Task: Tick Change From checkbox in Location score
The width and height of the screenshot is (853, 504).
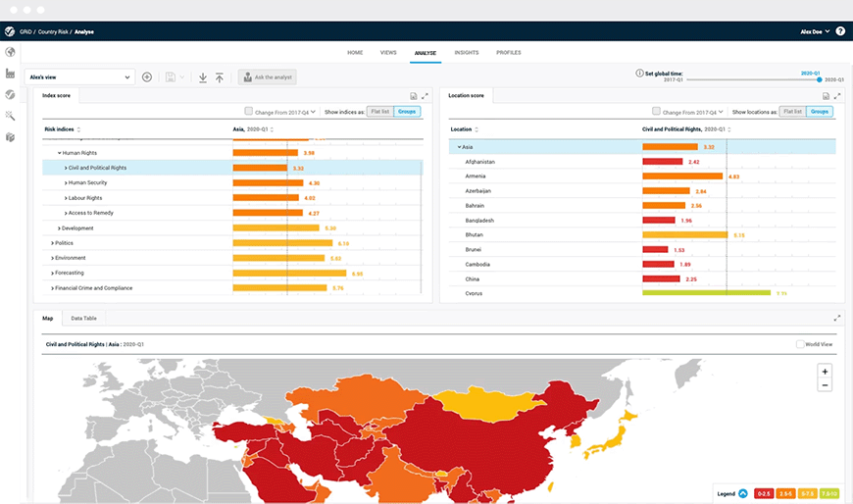Action: [657, 112]
